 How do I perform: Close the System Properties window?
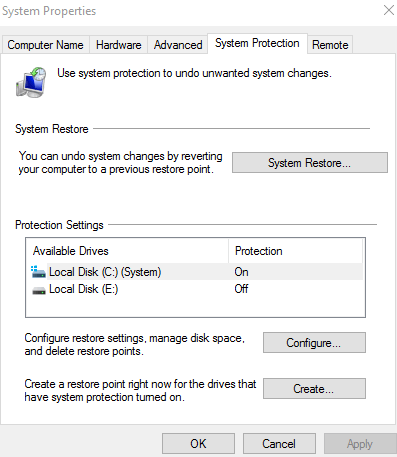pyautogui.click(x=389, y=10)
